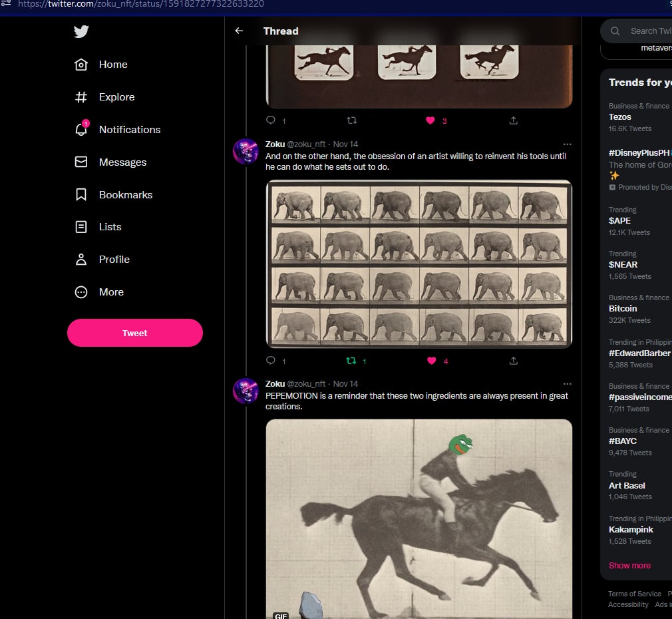Reply to the horse silhouettes tweet
This screenshot has width=672, height=619.
pos(270,120)
